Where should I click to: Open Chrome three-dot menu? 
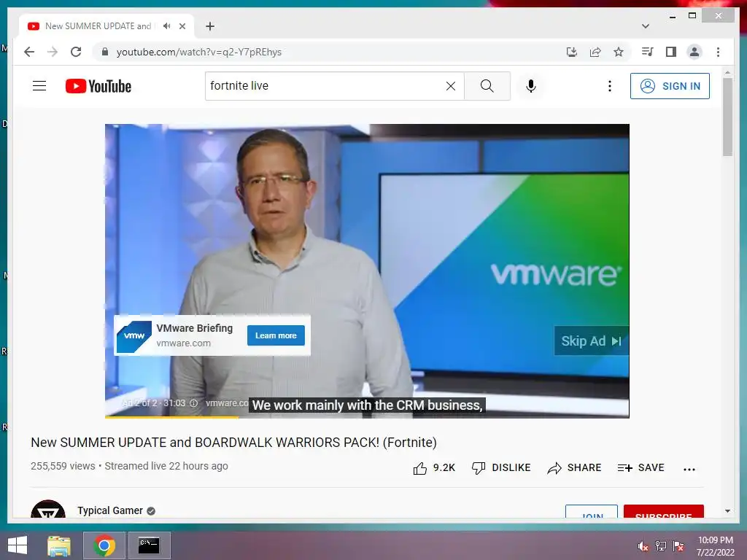pos(718,52)
